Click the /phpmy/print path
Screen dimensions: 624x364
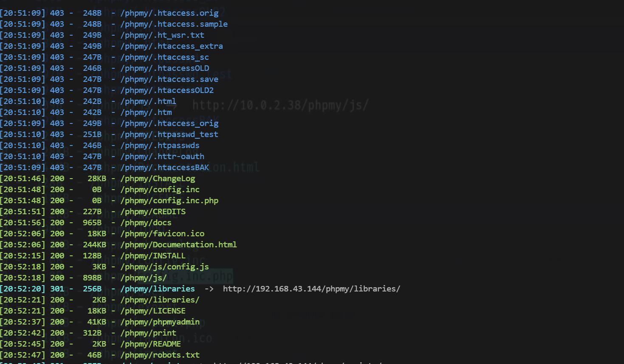148,333
